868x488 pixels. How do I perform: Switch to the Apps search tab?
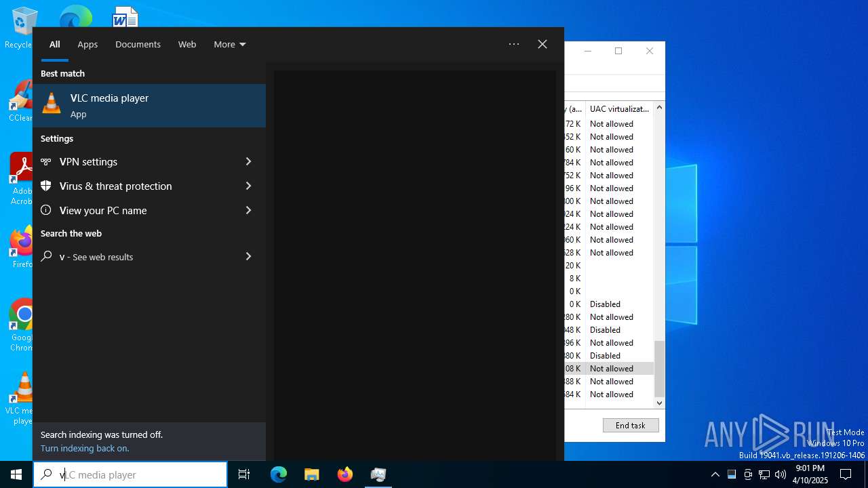pos(87,44)
